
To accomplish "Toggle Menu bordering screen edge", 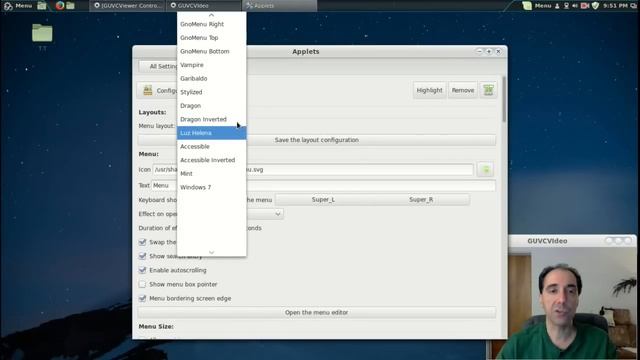I will (142, 298).
